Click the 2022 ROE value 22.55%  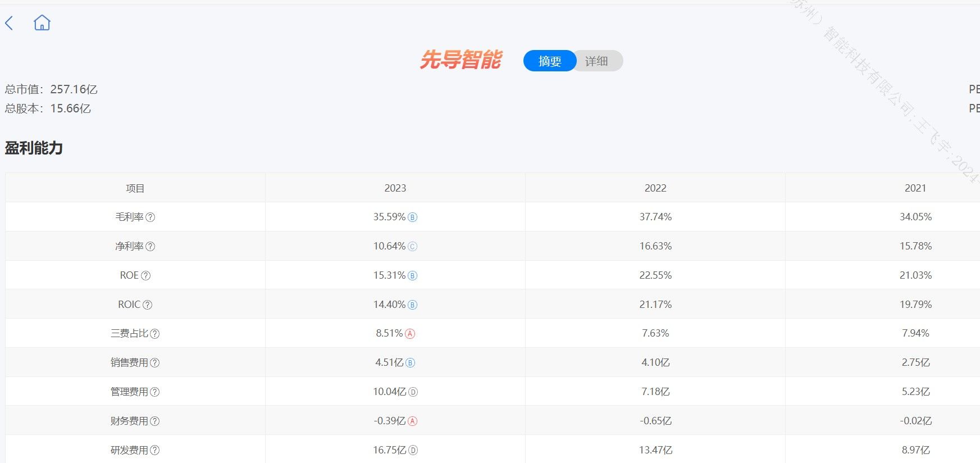click(655, 275)
